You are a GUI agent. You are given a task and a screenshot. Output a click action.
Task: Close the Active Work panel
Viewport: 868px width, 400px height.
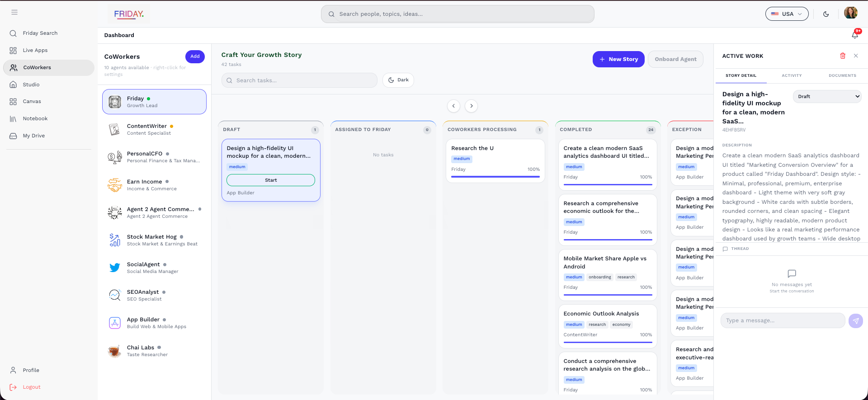coord(856,56)
